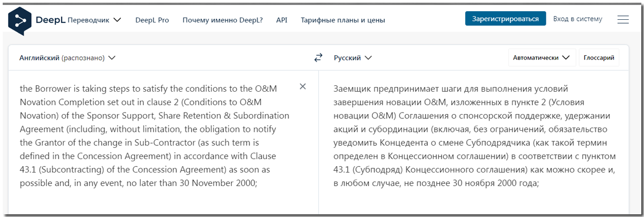Screen dimensions: 644x217
Task: Swap source and target languages
Action: 318,58
